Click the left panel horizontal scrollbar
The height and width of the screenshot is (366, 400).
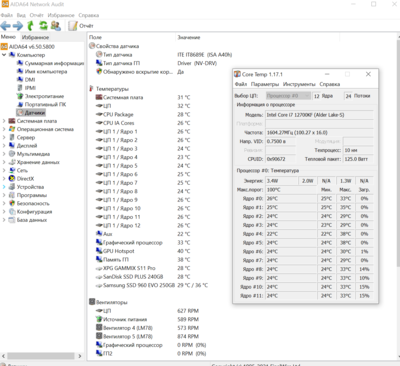(41, 356)
